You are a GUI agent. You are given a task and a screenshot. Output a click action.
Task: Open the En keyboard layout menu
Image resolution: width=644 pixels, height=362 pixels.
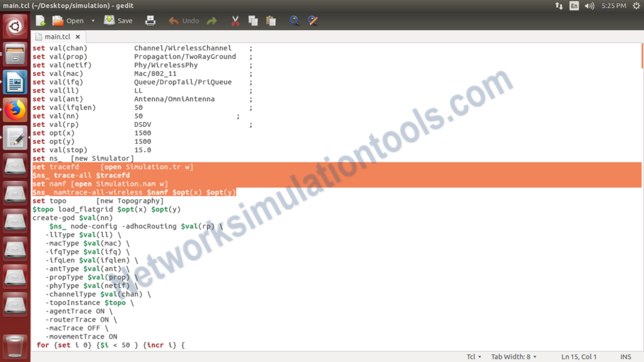tap(575, 6)
